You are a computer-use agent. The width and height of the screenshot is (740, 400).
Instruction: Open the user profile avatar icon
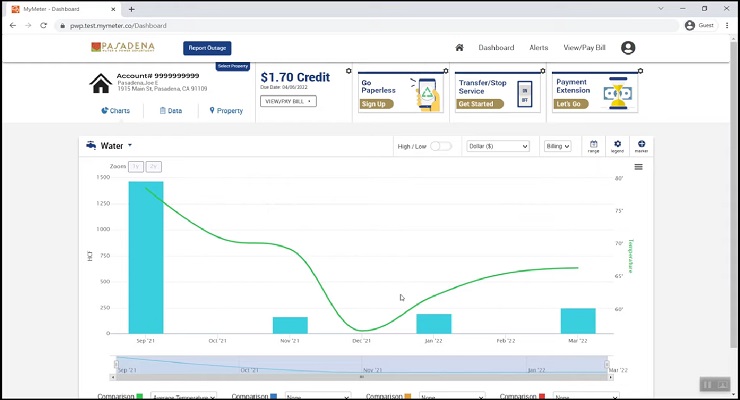click(x=628, y=47)
